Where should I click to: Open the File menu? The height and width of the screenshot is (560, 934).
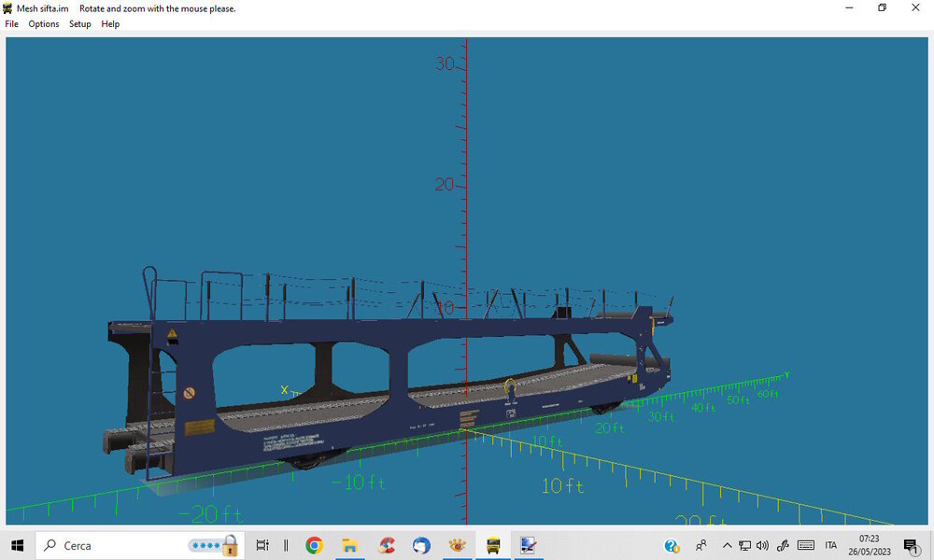pos(11,24)
